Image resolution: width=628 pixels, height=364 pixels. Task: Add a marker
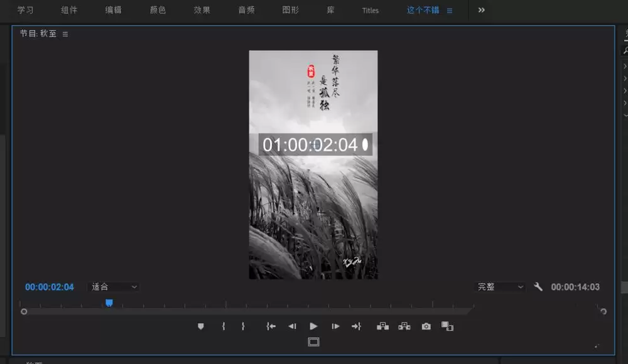tap(201, 326)
